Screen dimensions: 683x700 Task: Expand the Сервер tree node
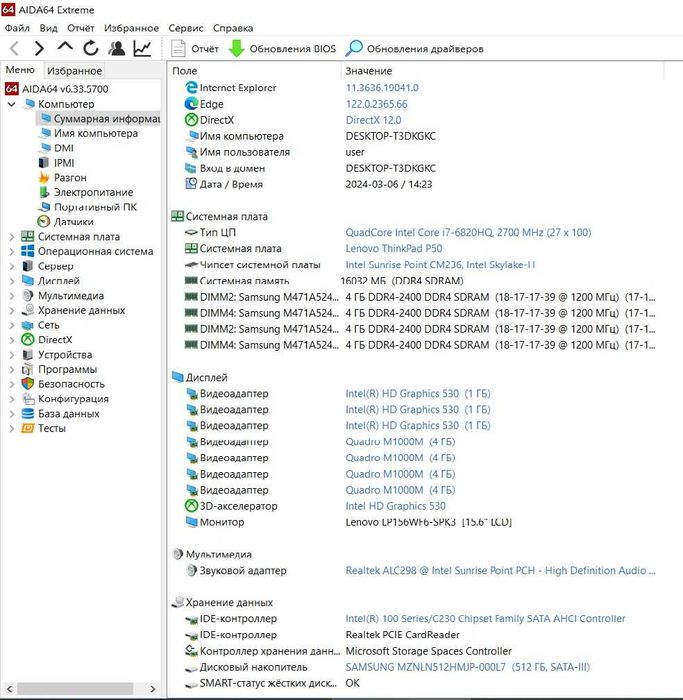pos(12,266)
